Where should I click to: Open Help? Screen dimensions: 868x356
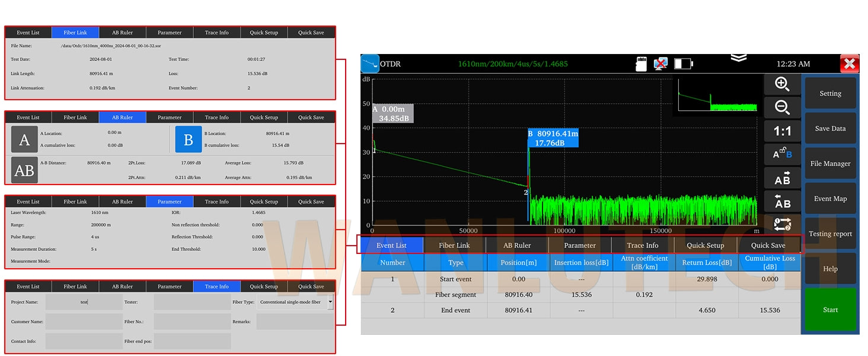(x=830, y=268)
